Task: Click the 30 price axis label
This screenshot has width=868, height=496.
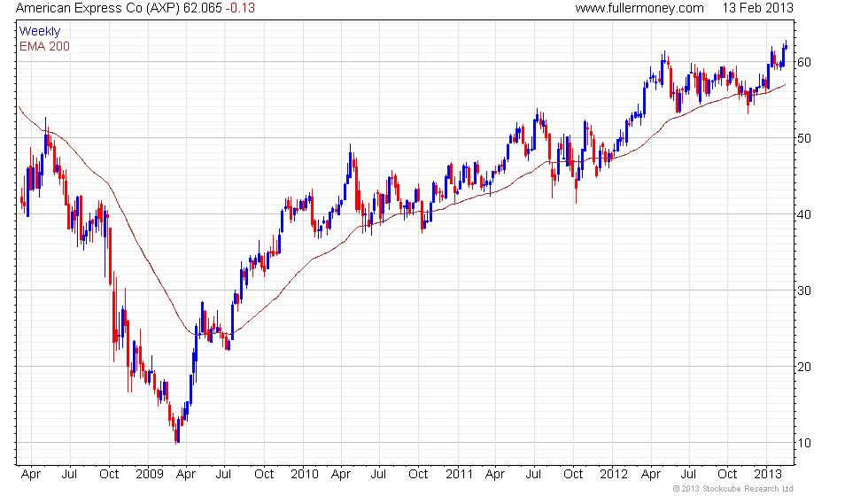Action: coord(804,291)
